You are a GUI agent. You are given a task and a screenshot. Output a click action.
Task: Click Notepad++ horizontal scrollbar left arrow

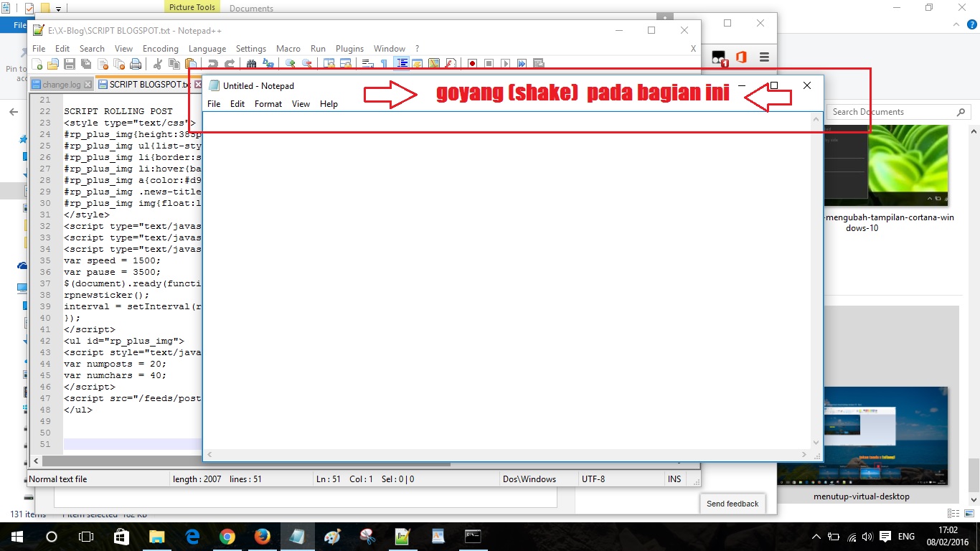coord(35,462)
